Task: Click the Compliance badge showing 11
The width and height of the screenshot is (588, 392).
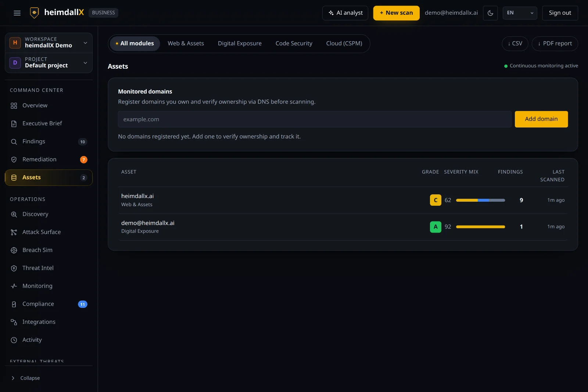Action: point(83,304)
